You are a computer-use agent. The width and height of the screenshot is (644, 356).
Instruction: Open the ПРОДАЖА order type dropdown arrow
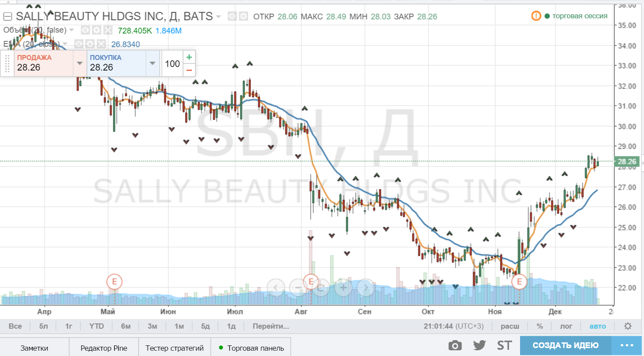(79, 63)
